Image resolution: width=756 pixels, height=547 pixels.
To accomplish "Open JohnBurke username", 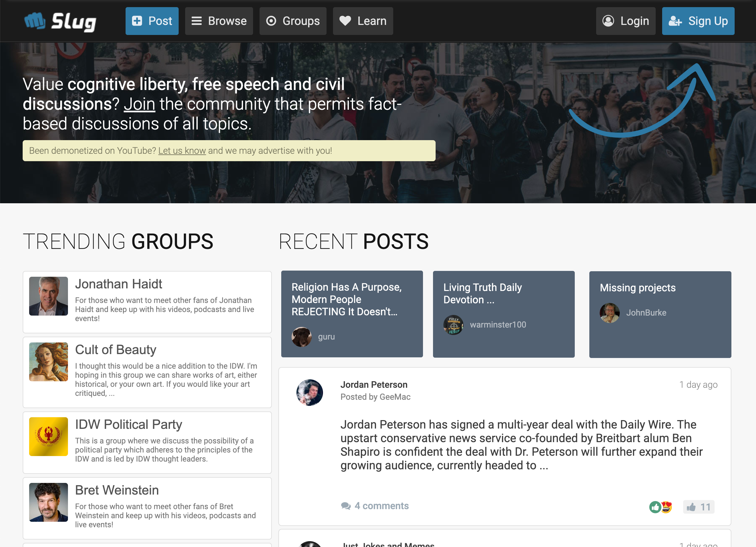I will coord(646,313).
